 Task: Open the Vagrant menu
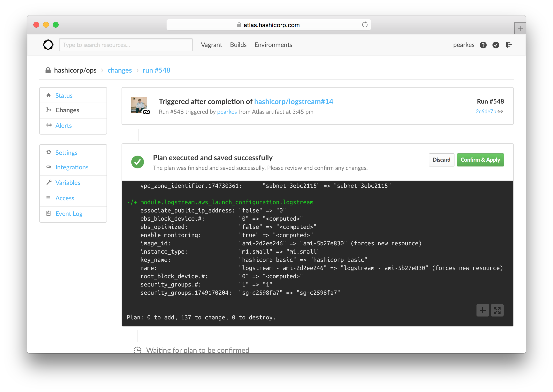coord(211,45)
